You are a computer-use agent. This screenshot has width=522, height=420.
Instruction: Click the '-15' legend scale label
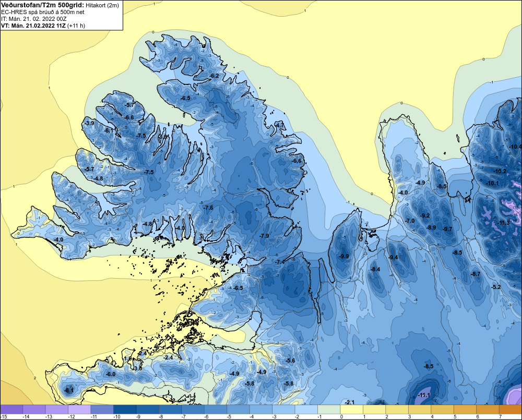3,417
